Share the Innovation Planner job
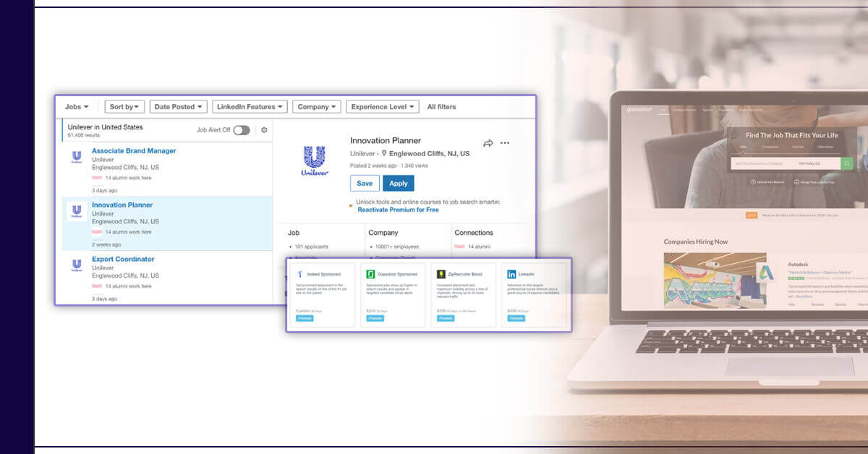The height and width of the screenshot is (454, 868). pos(488,143)
